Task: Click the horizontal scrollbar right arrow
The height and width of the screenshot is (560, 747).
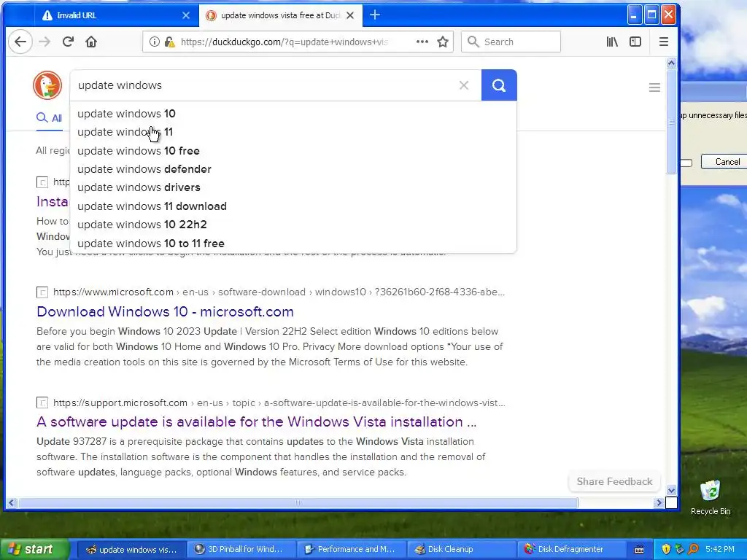Action: point(659,502)
